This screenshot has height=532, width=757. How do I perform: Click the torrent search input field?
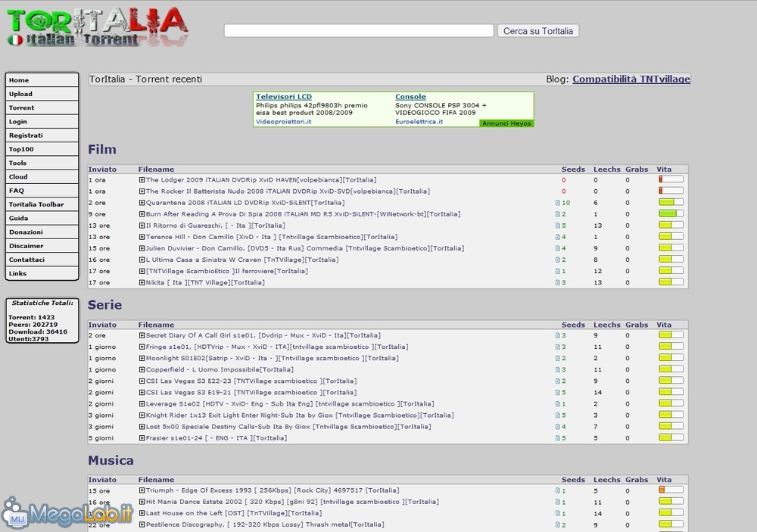pyautogui.click(x=359, y=31)
